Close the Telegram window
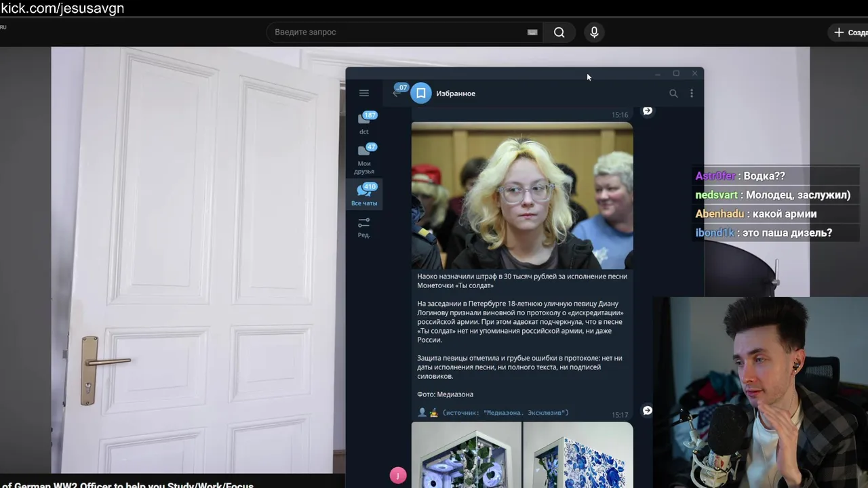 point(694,73)
